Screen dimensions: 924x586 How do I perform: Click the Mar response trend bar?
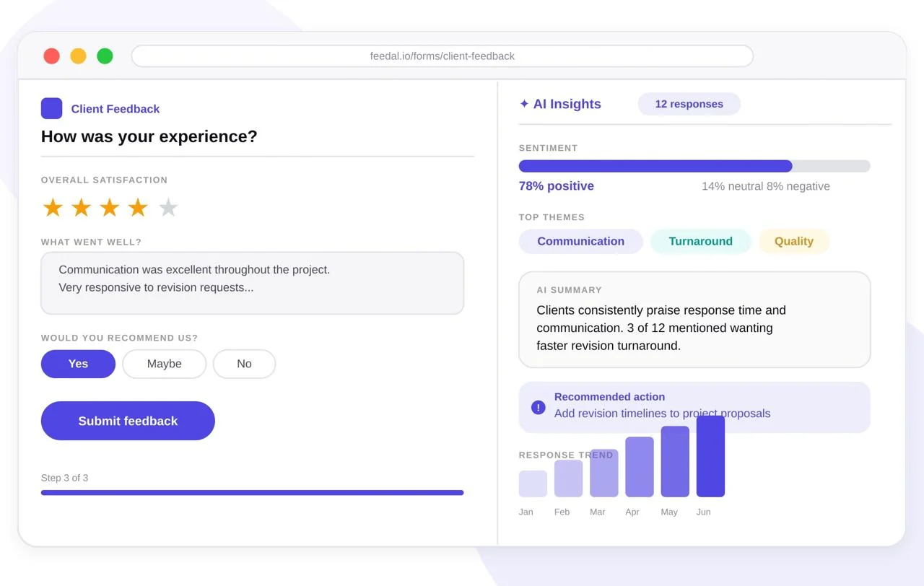pos(603,473)
